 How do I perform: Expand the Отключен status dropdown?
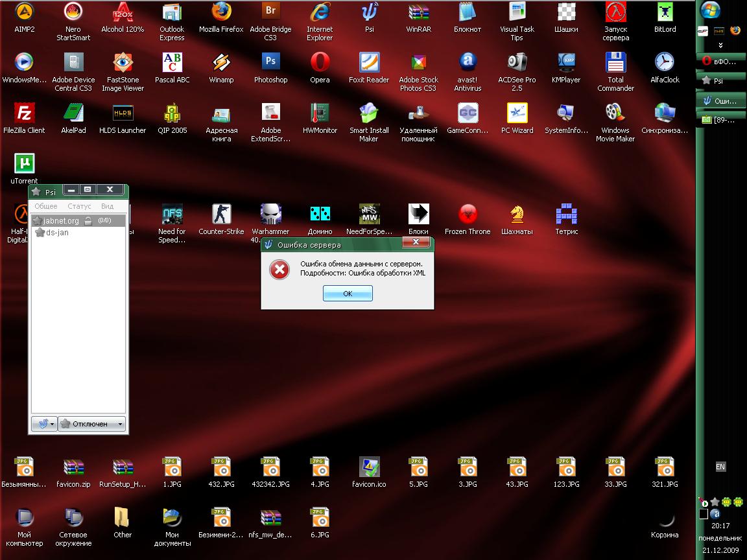[91, 424]
